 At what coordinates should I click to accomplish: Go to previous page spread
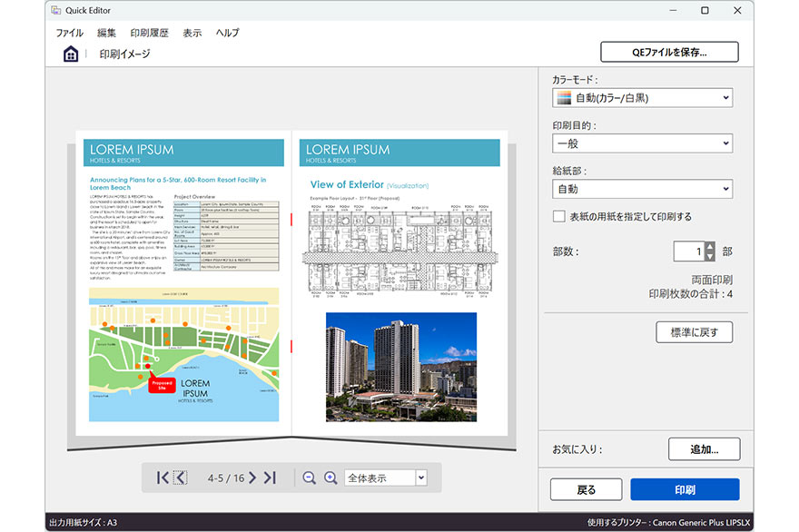click(181, 478)
